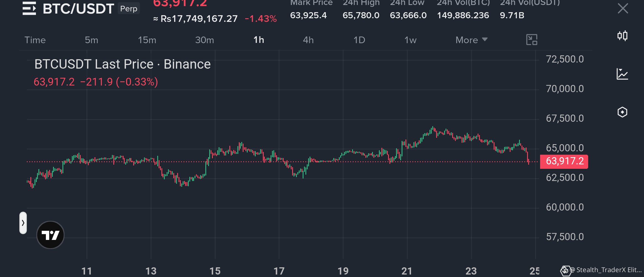Image resolution: width=644 pixels, height=277 pixels.
Task: Select the 1h interval tab
Action: tap(259, 40)
